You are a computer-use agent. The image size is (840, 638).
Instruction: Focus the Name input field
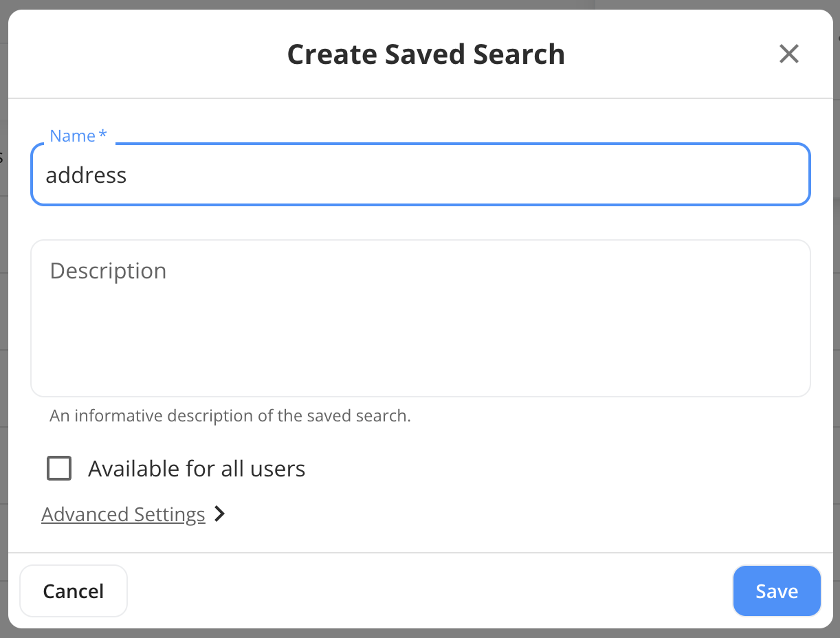pyautogui.click(x=420, y=175)
